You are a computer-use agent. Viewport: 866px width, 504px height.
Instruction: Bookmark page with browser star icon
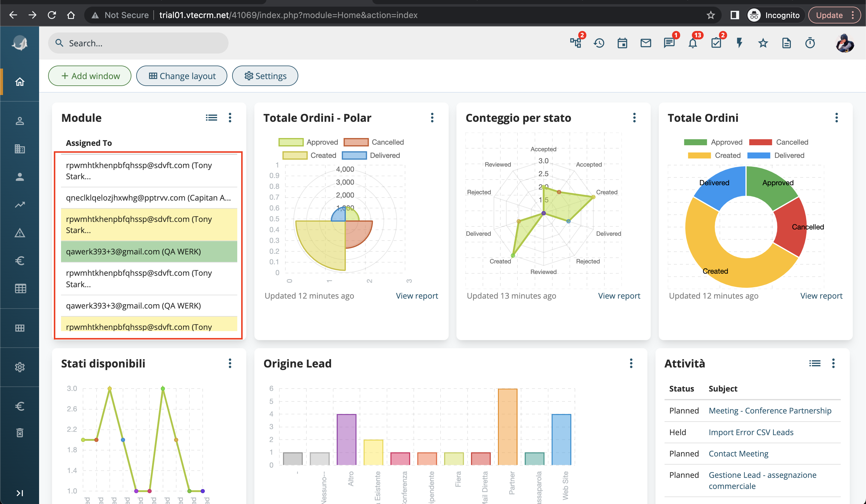coord(711,15)
